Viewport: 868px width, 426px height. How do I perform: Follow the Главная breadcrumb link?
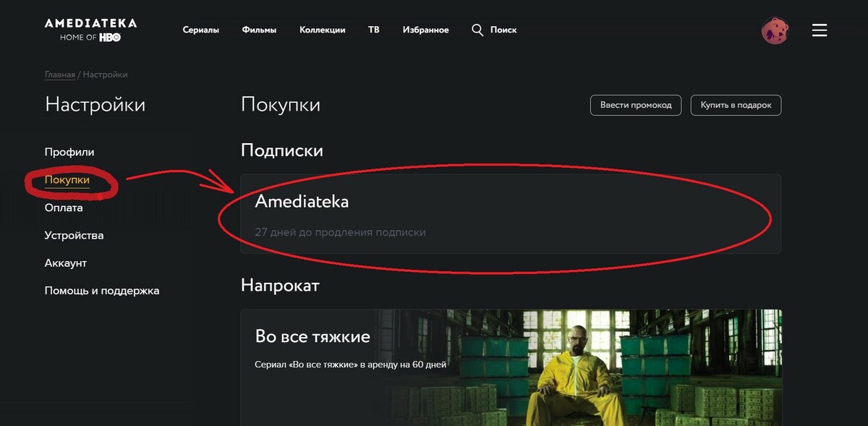(x=60, y=74)
